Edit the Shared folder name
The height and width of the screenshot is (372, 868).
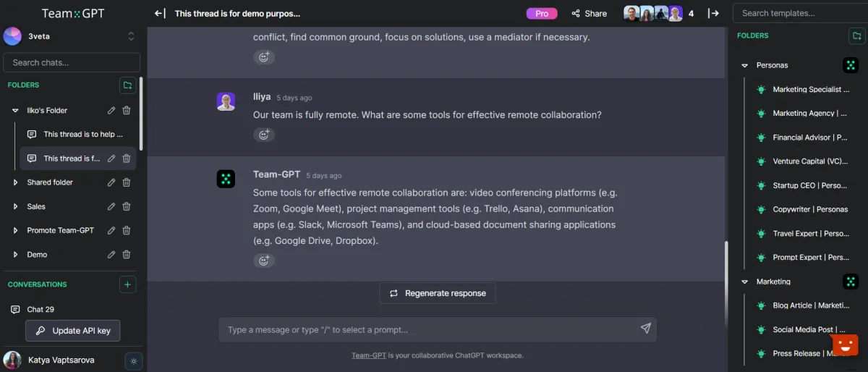tap(111, 182)
